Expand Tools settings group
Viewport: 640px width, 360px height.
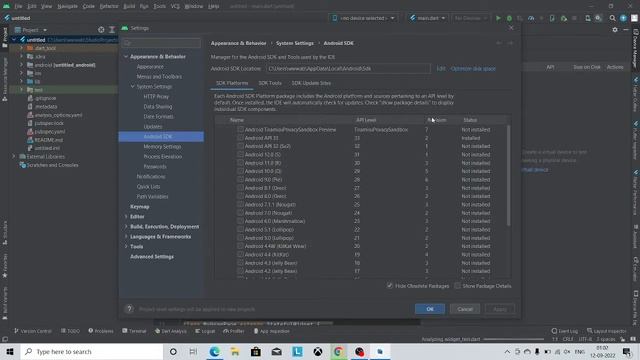pos(126,247)
